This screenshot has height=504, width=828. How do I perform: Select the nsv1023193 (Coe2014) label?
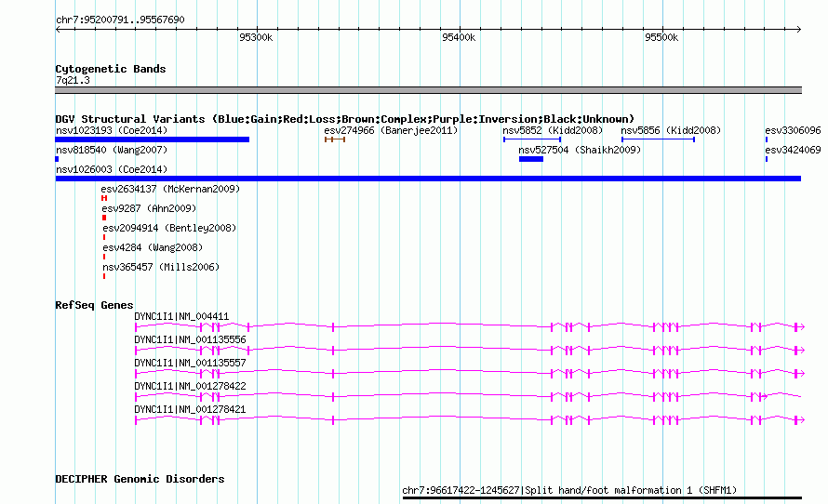(x=112, y=130)
